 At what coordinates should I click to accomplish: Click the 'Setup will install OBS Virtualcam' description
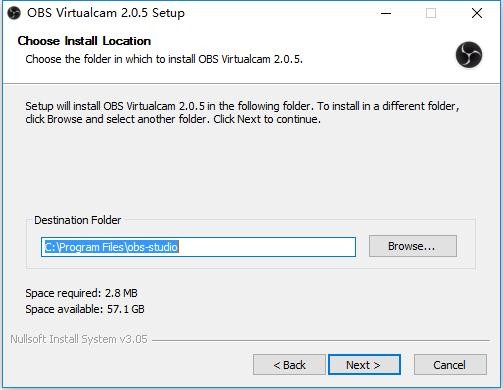point(242,113)
